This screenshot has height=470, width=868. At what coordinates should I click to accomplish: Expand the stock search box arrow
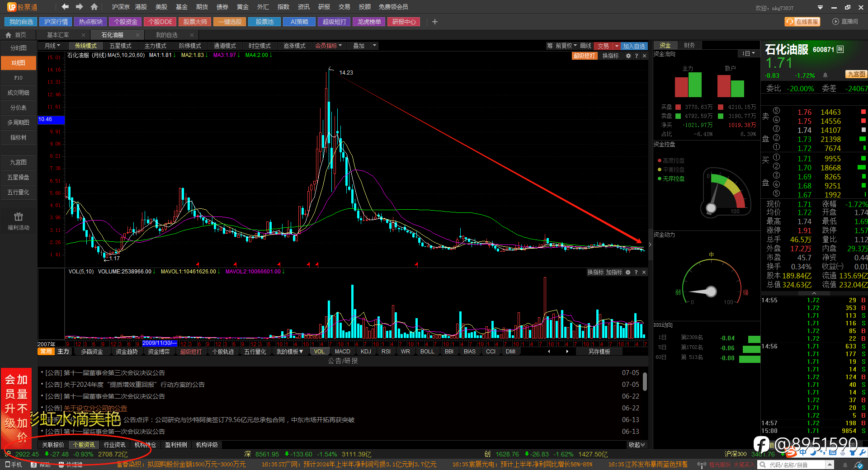[x=830, y=465]
